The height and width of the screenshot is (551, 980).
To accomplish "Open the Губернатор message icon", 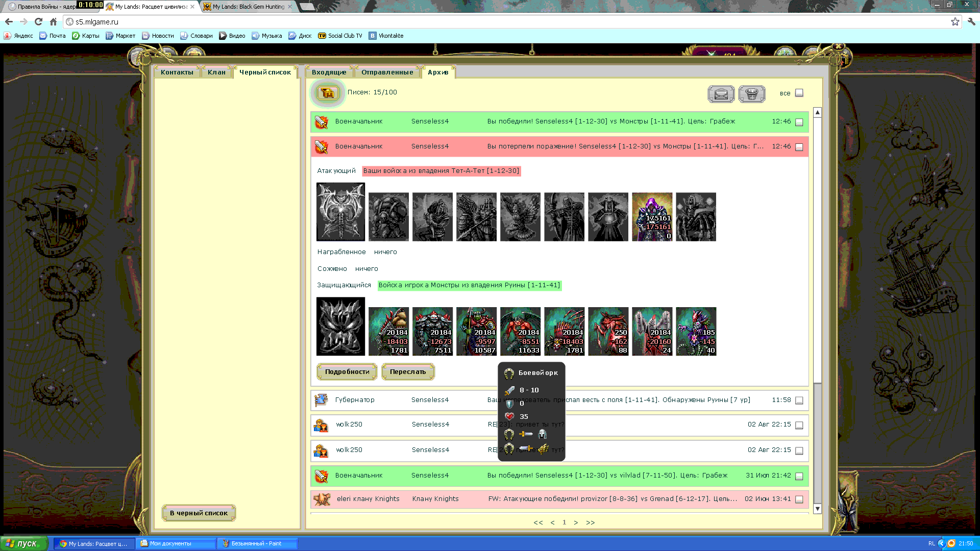I will tap(321, 400).
